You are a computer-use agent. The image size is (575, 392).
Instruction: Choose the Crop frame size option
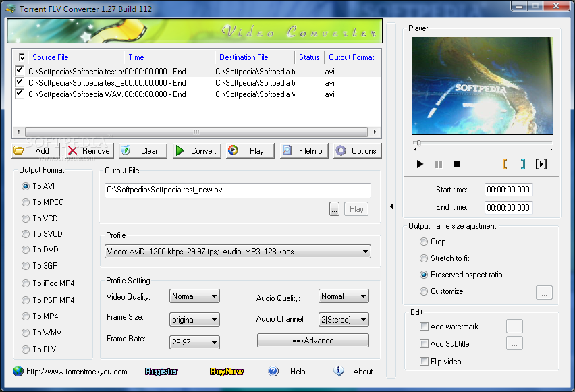tap(433, 242)
